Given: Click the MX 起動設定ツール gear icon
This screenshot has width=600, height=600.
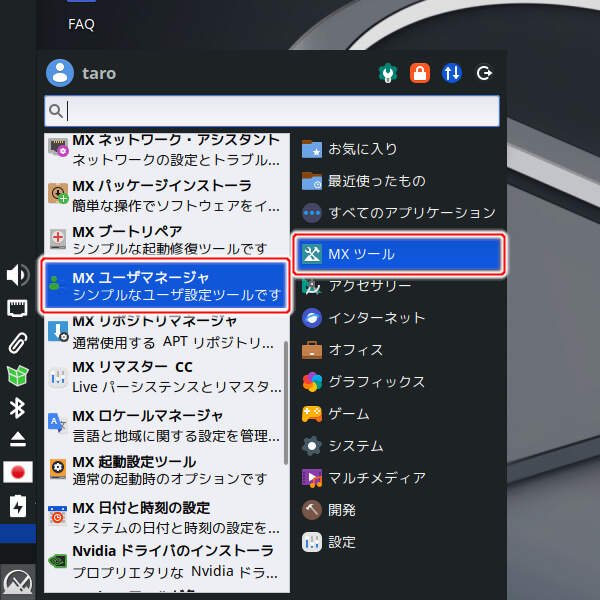Looking at the screenshot, I should [x=58, y=468].
